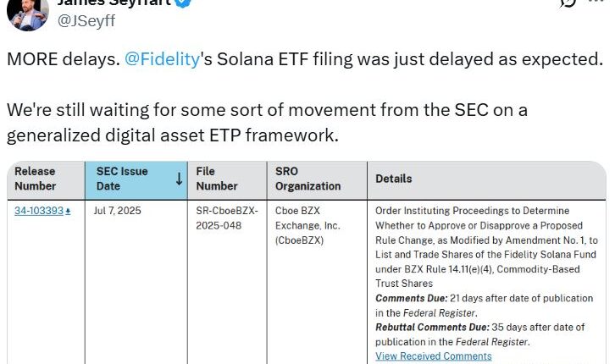The image size is (615, 364).
Task: Click the download icon beside release 34-103393
Action: [68, 211]
